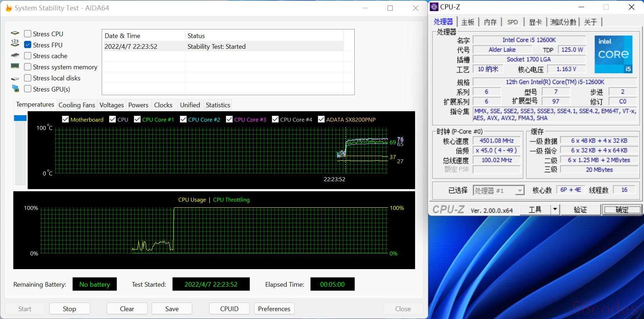Click the 123 FPU icon beside Stress FPU

15,43
